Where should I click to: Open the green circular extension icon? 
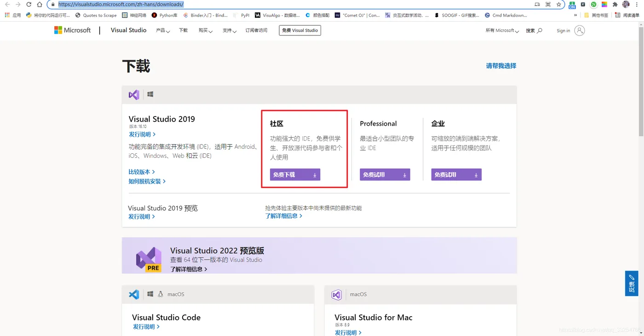[593, 4]
